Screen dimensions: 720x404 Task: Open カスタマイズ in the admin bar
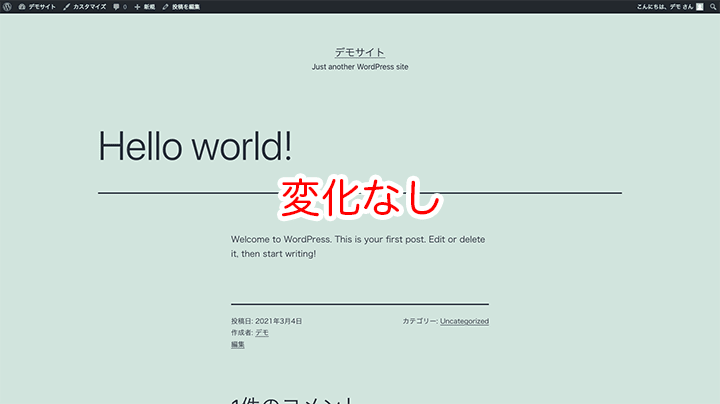pos(84,6)
